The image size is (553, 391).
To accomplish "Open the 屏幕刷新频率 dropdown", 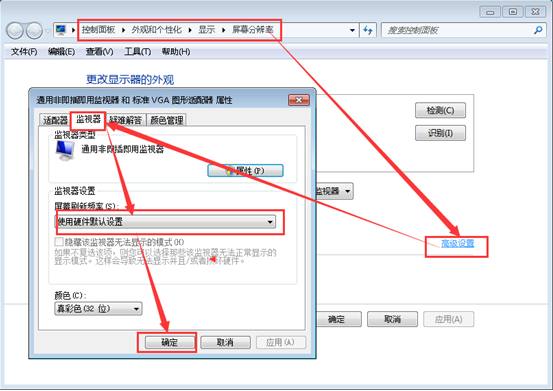I will [x=165, y=222].
